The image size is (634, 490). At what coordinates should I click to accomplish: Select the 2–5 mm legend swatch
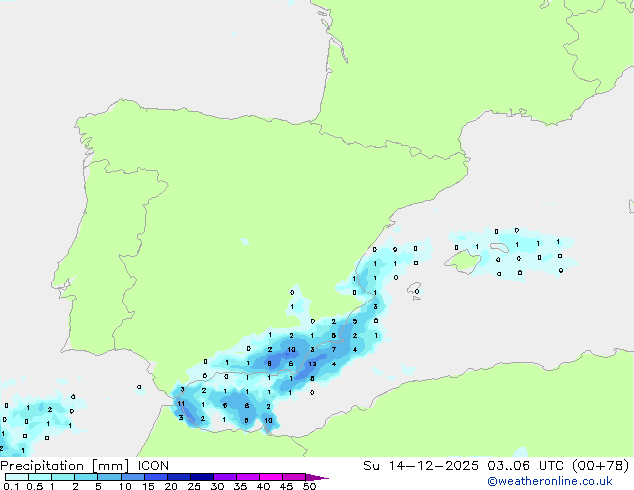(86, 477)
